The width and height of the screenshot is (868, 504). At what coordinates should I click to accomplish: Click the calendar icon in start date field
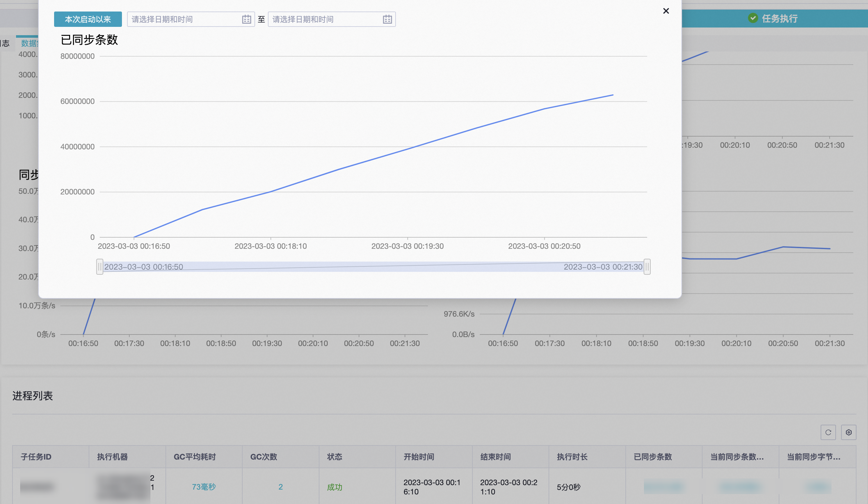(246, 19)
